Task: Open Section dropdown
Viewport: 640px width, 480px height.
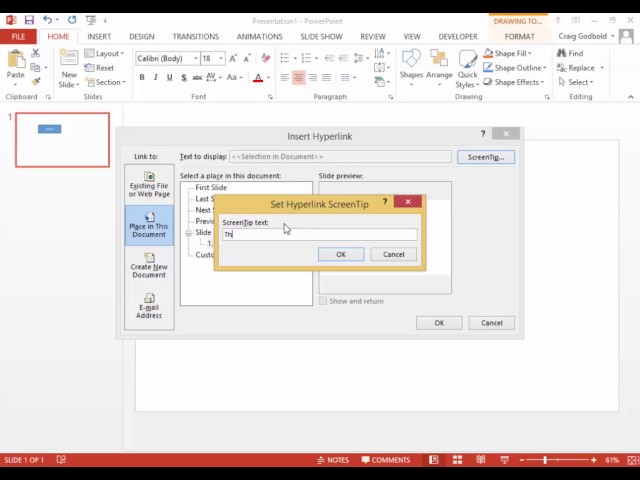Action: 105,82
